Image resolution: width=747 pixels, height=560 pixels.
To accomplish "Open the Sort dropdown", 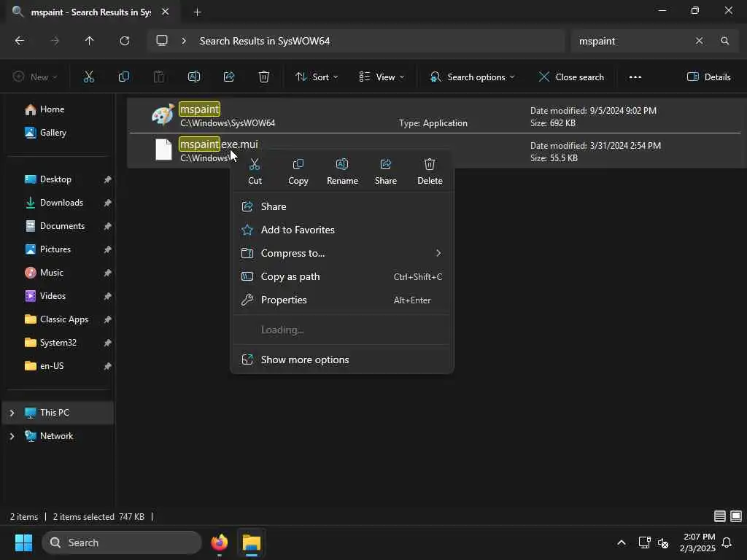I will pos(317,77).
